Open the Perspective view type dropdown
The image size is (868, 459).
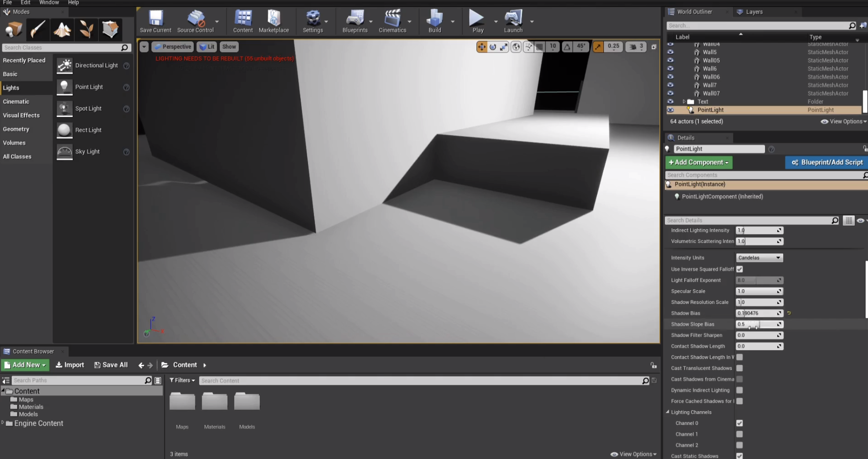(172, 47)
